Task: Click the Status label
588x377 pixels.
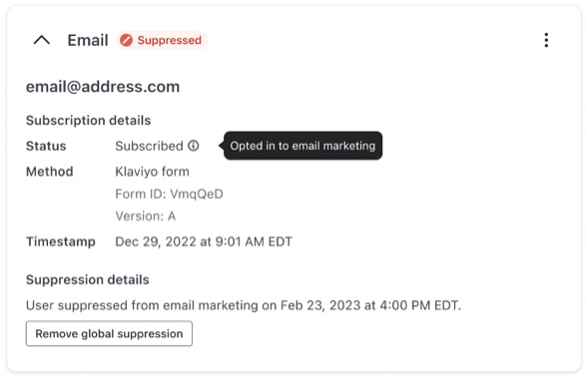Action: [x=46, y=146]
